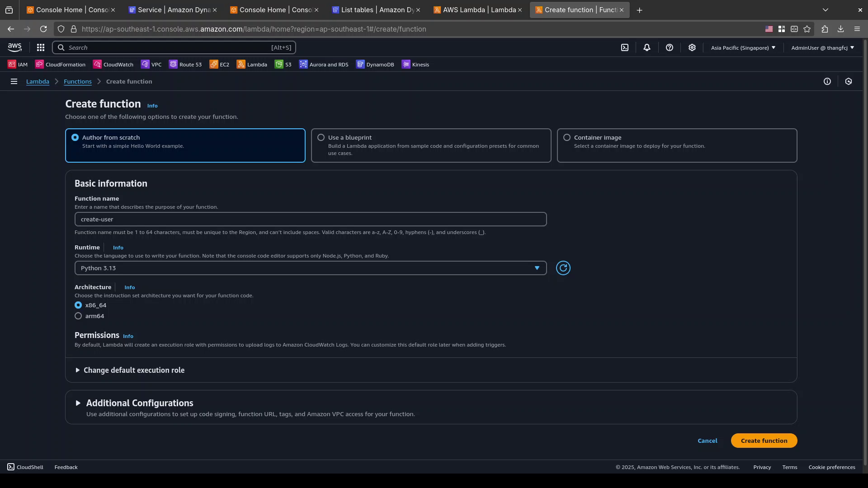The height and width of the screenshot is (488, 868).
Task: Cancel function creation
Action: pyautogui.click(x=707, y=441)
